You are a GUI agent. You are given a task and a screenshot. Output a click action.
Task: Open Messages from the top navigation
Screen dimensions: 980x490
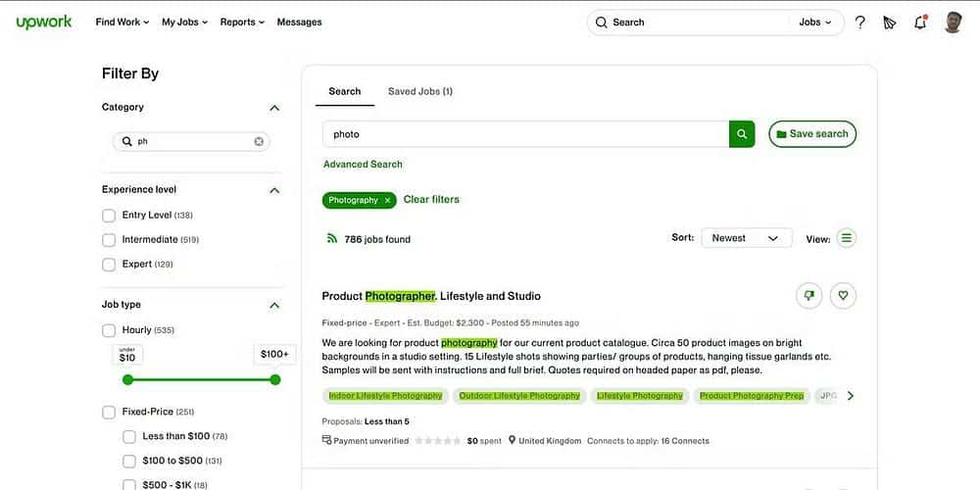[299, 22]
